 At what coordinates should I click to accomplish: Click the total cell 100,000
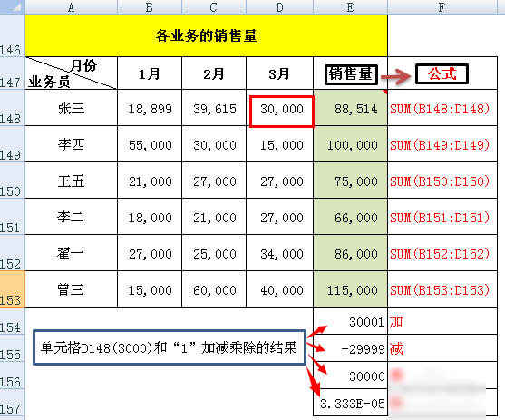[350, 143]
